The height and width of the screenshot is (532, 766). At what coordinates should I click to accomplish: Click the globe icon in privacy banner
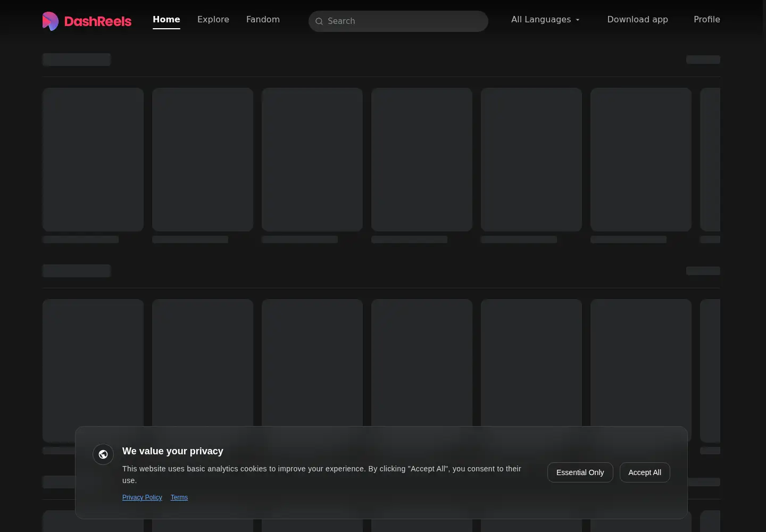tap(103, 454)
